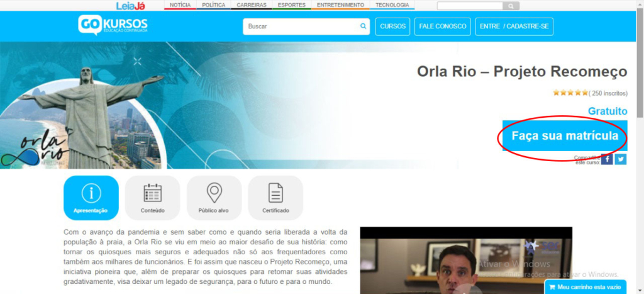The width and height of the screenshot is (644, 294).
Task: Click the FALE CONOSCO button
Action: click(x=442, y=26)
